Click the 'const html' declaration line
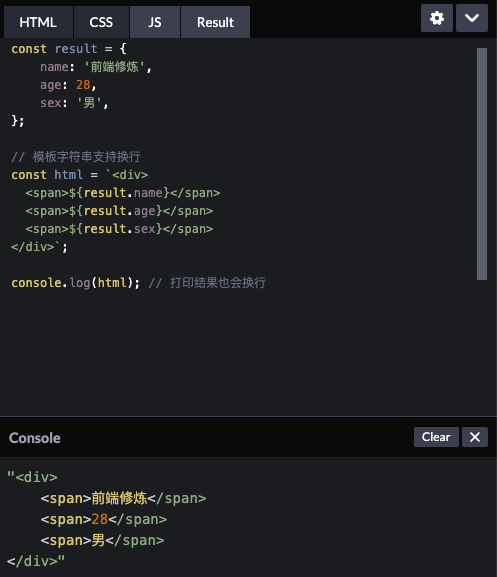 (79, 175)
